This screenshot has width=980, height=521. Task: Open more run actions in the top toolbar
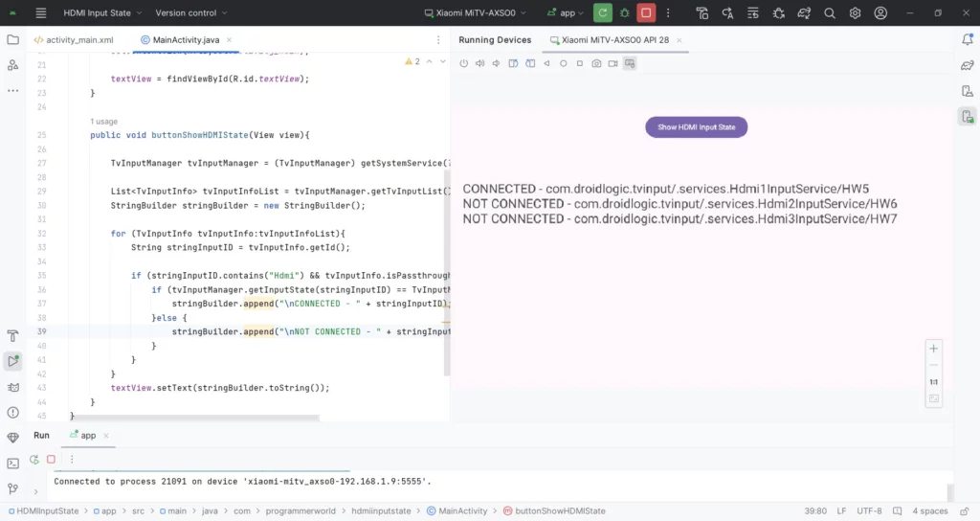click(x=668, y=12)
